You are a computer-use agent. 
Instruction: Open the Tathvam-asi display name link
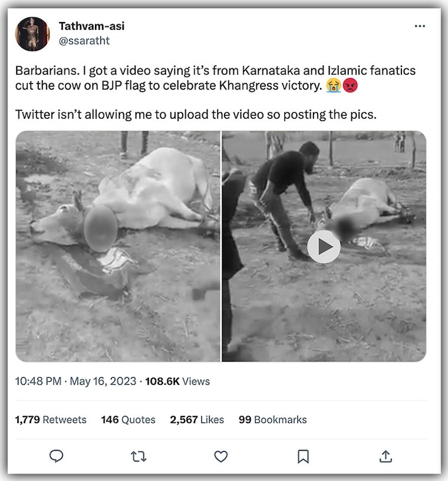91,26
